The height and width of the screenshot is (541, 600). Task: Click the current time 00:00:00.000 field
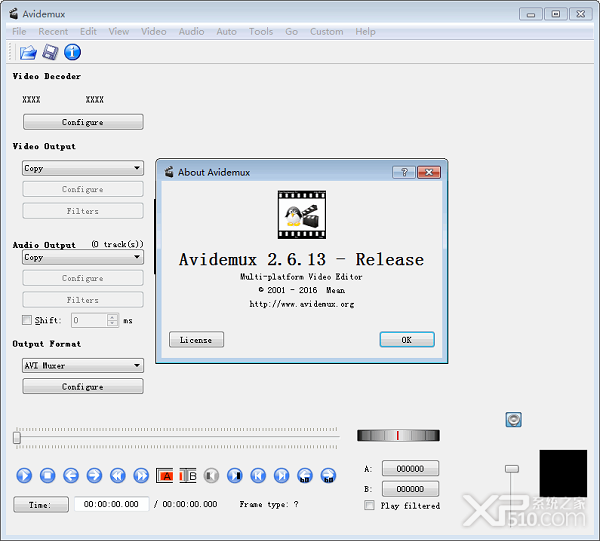click(x=111, y=504)
